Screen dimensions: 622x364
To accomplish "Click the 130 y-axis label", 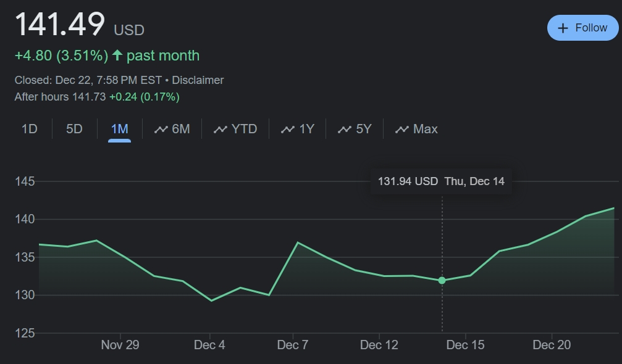I will click(25, 295).
